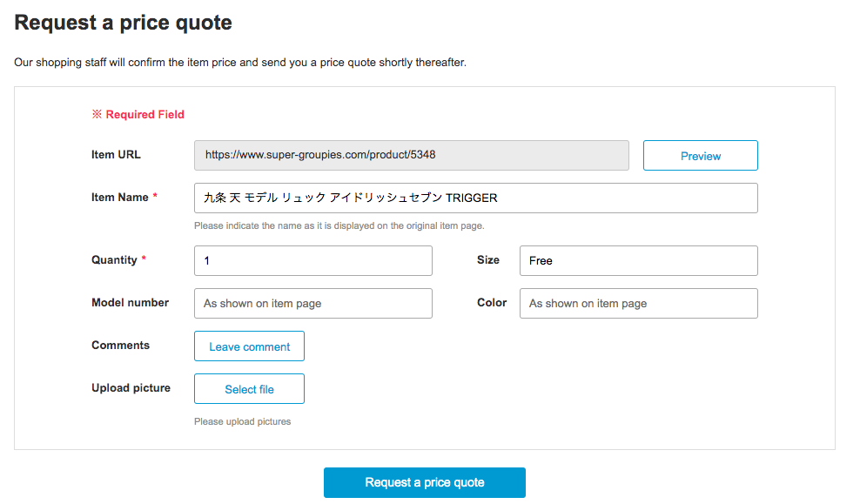Screen dimensions: 860x504
Task: Click the Color label
Action: tap(492, 303)
